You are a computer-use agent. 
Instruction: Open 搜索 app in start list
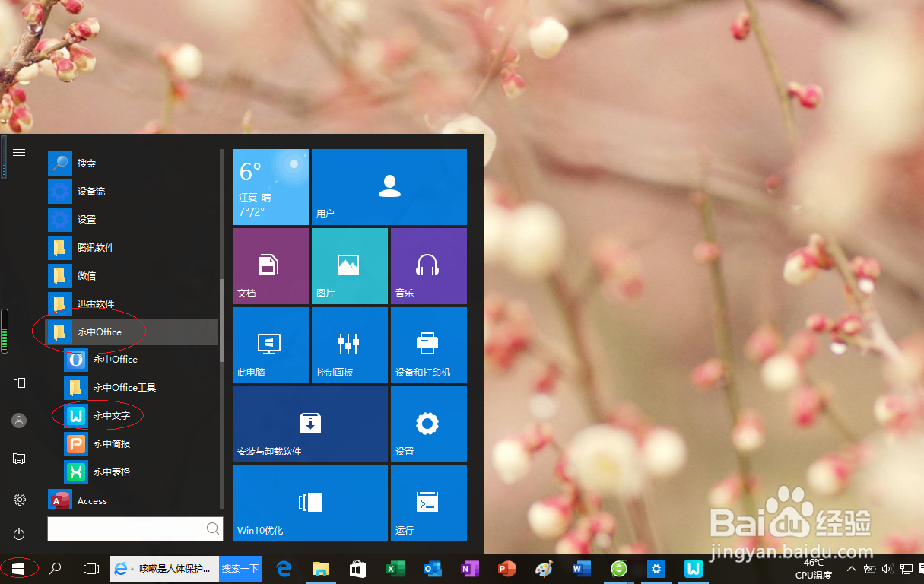(133, 163)
